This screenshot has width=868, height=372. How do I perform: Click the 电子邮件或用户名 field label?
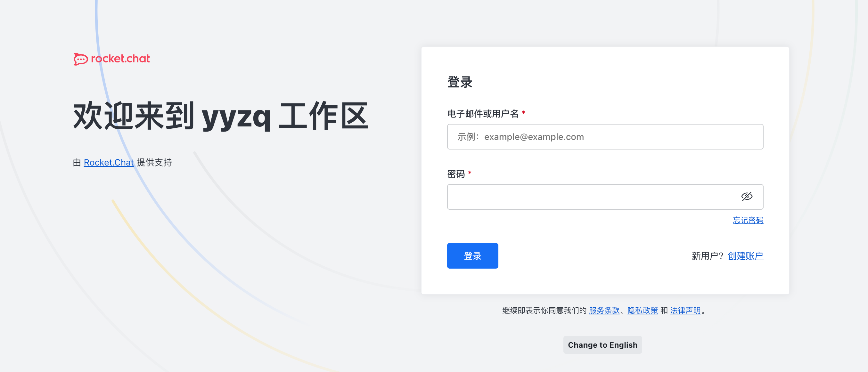[x=482, y=114]
